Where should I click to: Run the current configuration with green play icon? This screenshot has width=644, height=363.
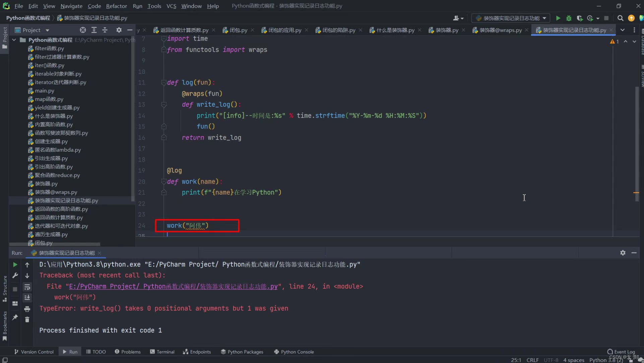558,18
